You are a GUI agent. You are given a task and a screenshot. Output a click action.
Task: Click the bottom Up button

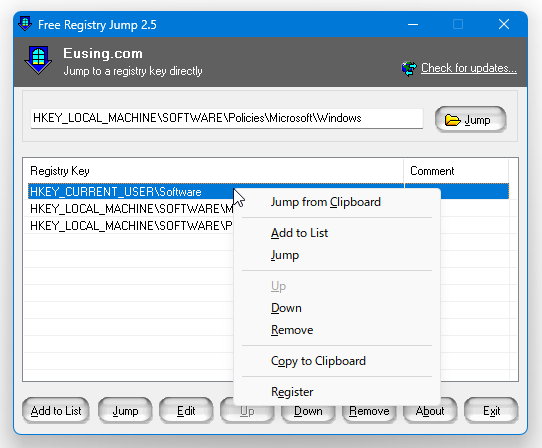click(x=247, y=411)
